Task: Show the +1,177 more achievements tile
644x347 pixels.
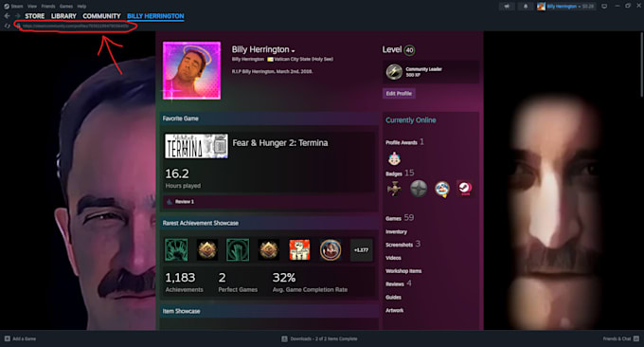Action: click(362, 250)
